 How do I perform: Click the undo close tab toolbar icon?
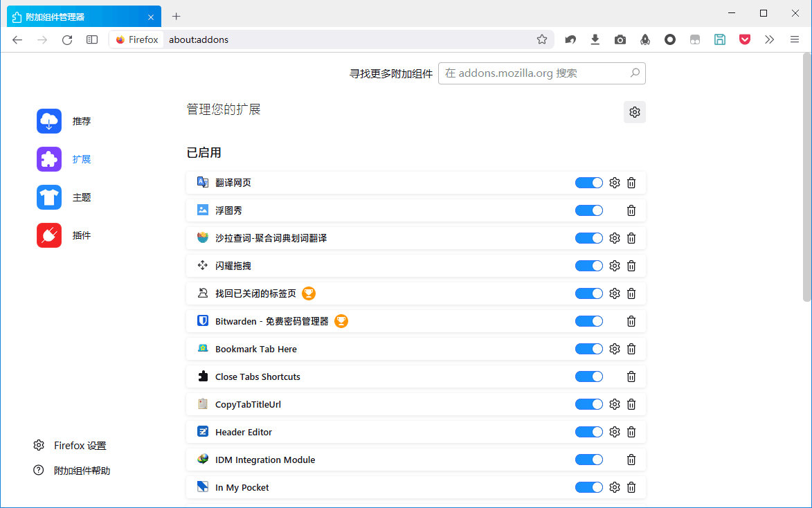click(570, 39)
